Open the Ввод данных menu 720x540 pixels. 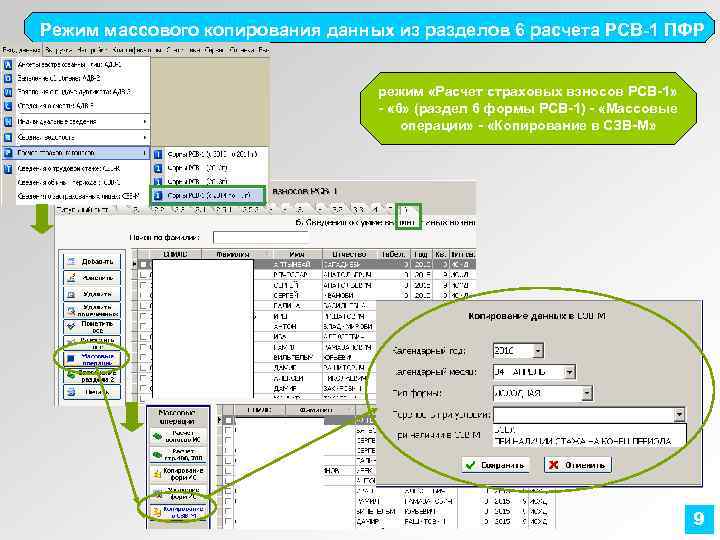point(21,50)
